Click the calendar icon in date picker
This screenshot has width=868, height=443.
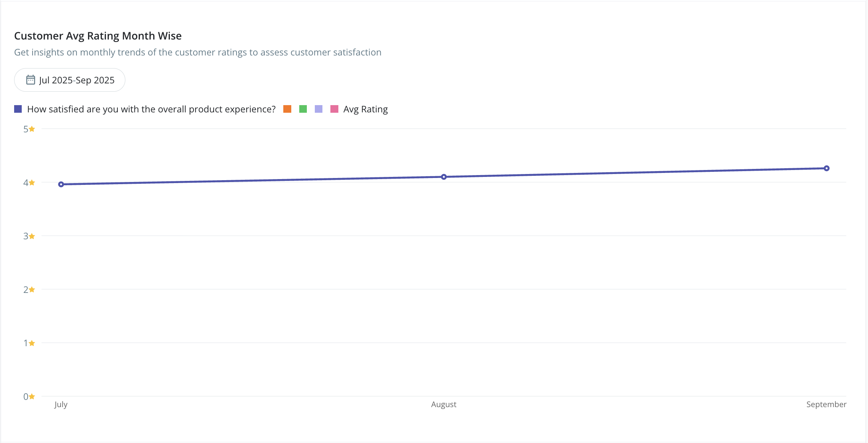[30, 80]
